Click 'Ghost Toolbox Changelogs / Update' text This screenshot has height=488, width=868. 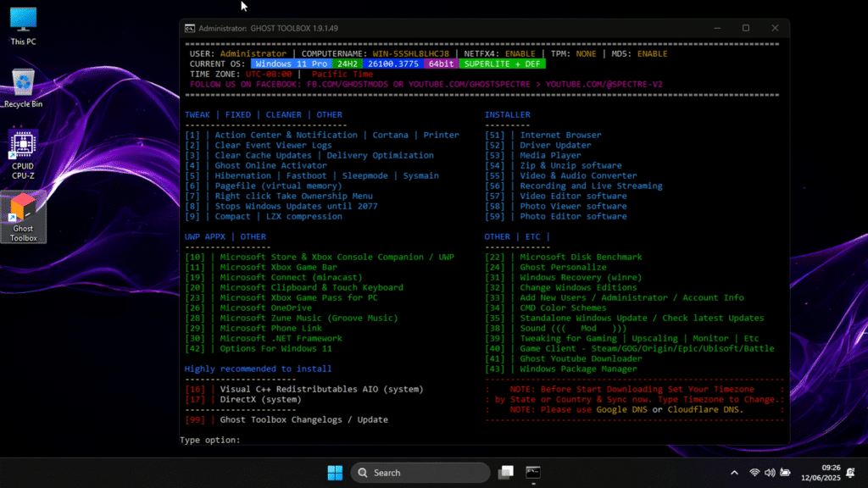pos(304,419)
